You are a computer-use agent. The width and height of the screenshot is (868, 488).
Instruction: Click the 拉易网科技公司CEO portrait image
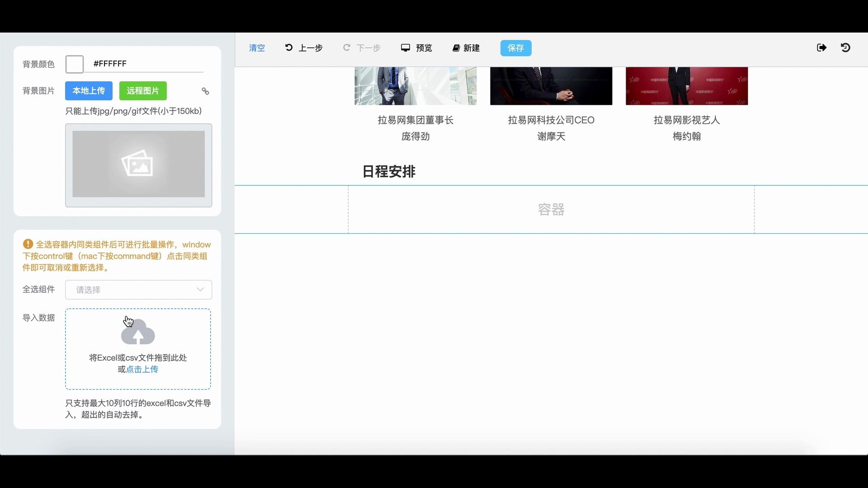551,86
